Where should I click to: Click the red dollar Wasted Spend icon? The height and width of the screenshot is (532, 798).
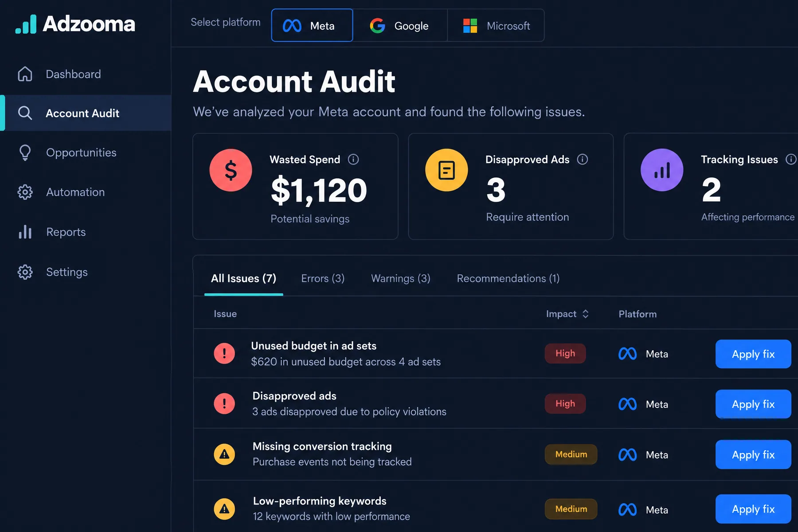pos(231,170)
